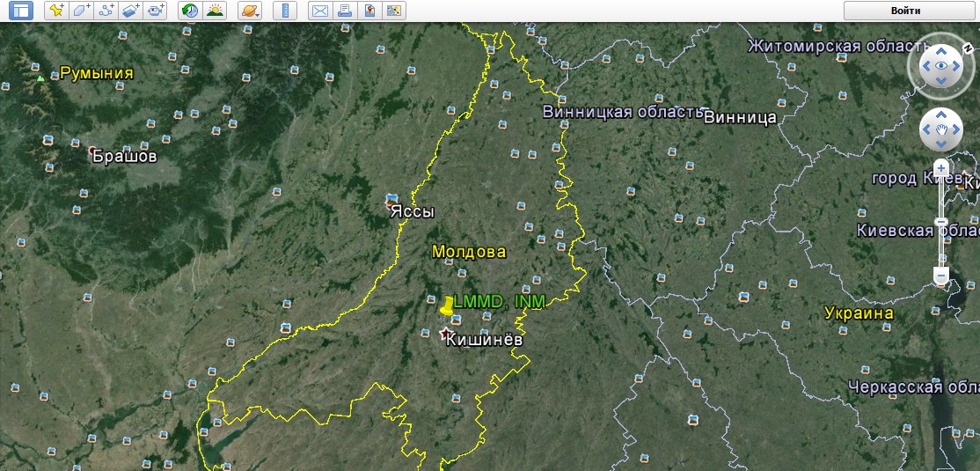The height and width of the screenshot is (471, 980).
Task: Open the planet selection dropdown
Action: (x=250, y=11)
